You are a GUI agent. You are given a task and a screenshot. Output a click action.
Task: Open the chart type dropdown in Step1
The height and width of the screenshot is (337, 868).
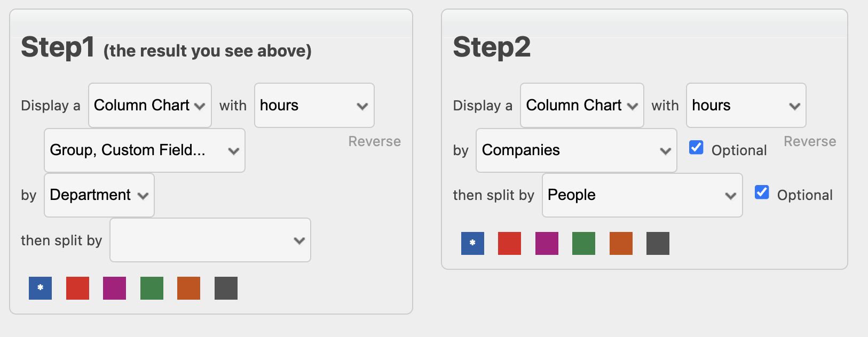[149, 105]
